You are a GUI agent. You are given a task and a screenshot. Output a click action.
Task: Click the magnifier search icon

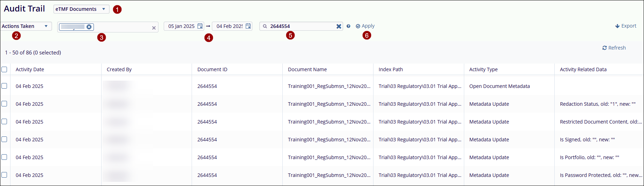[x=265, y=26]
